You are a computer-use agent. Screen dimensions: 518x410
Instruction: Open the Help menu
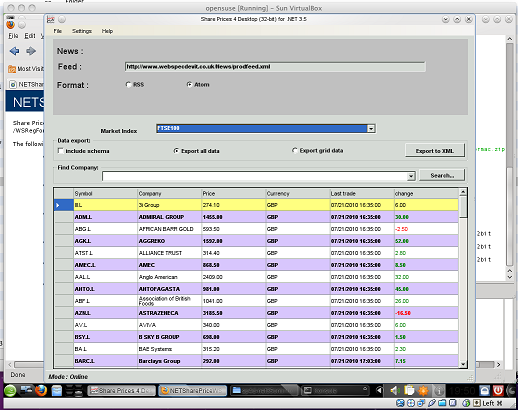(107, 31)
